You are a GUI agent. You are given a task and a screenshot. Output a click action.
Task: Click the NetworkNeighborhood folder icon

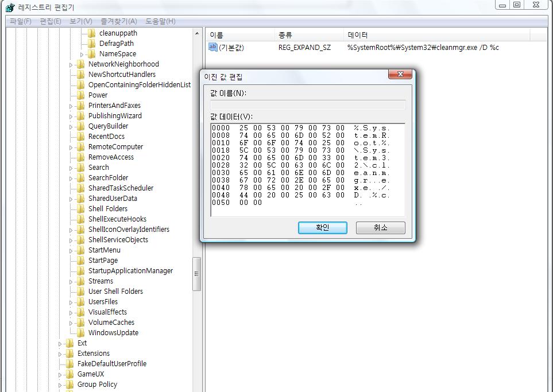(x=81, y=64)
